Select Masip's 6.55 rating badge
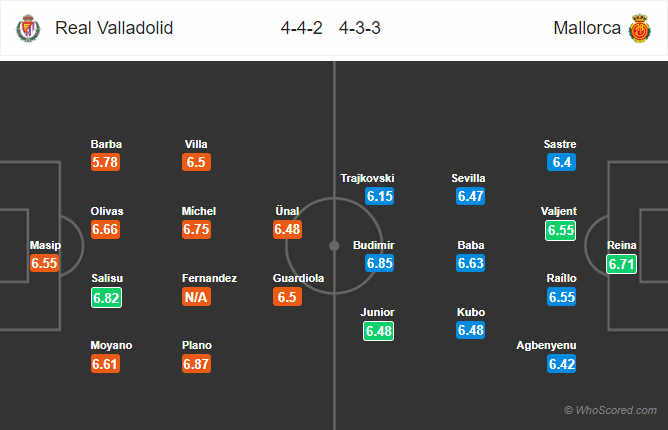 45,264
